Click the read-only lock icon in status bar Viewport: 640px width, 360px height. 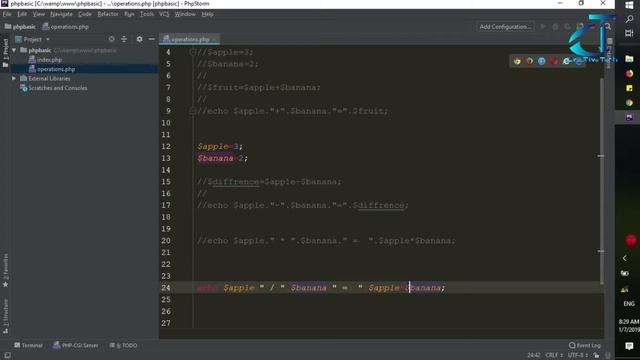click(596, 355)
